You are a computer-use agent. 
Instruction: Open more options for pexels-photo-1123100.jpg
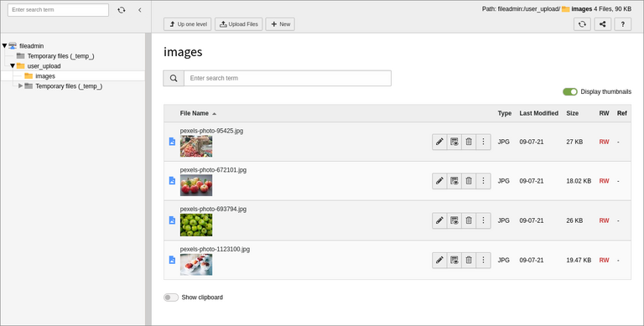tap(483, 260)
